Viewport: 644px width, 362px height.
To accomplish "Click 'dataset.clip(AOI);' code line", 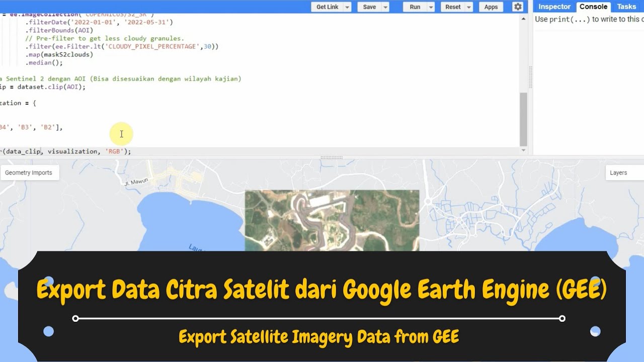I will pos(51,86).
